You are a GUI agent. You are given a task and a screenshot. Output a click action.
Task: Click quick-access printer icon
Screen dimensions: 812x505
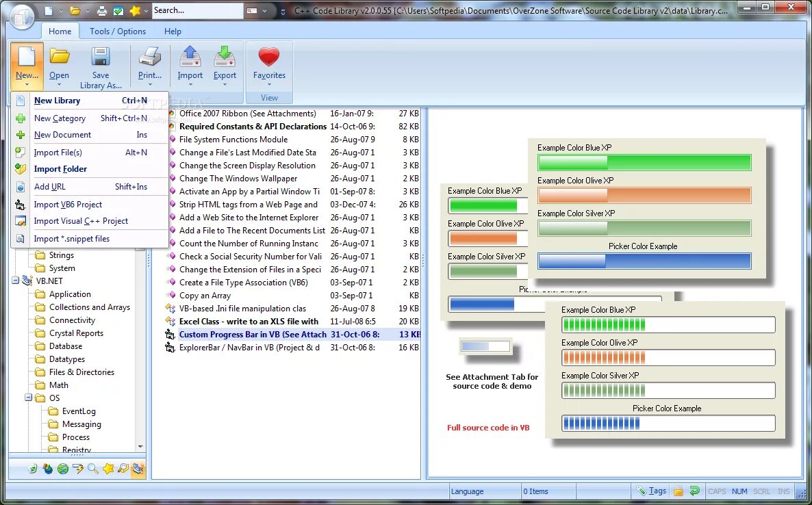[x=102, y=10]
